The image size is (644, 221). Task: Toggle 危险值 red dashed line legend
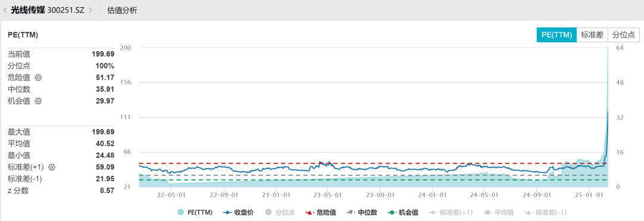(x=321, y=213)
